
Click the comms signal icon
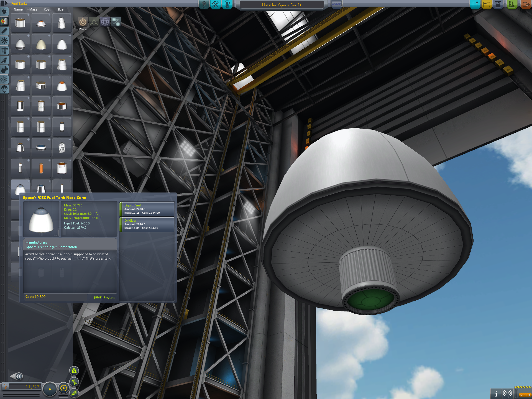507,393
